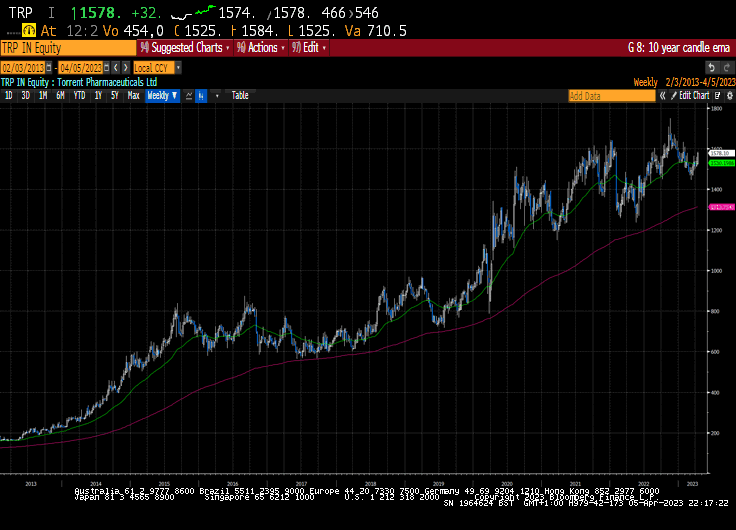Shift date range backward with left arrow
This screenshot has width=736, height=530.
(x=116, y=68)
